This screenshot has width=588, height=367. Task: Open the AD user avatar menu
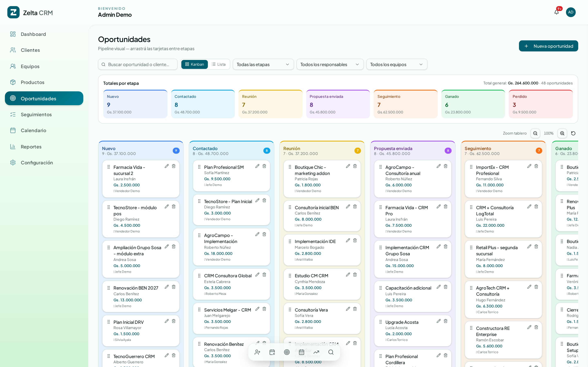tap(571, 12)
